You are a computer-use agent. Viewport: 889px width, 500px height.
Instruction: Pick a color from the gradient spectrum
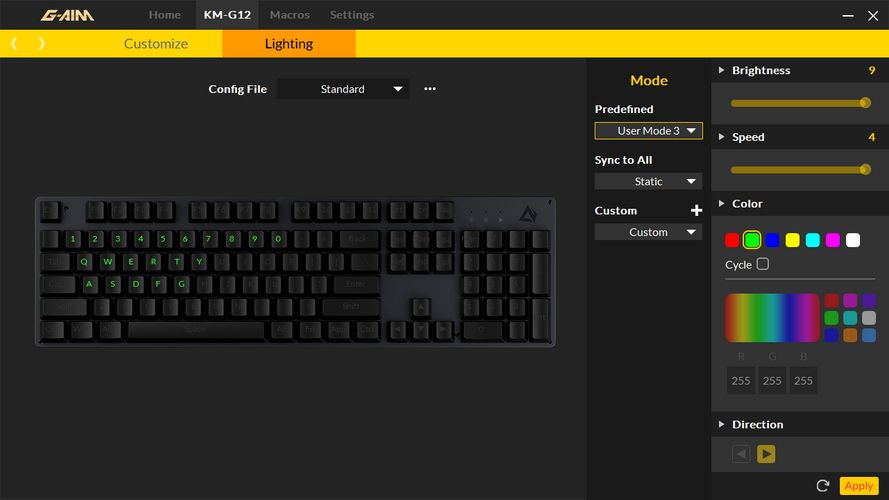(x=772, y=318)
